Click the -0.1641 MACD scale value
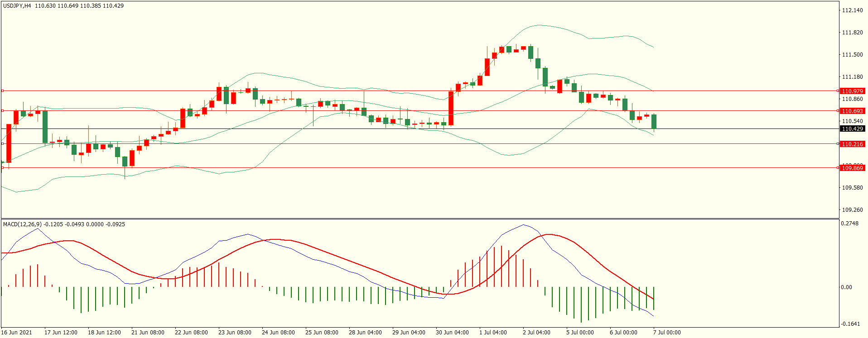The width and height of the screenshot is (868, 338). [849, 324]
